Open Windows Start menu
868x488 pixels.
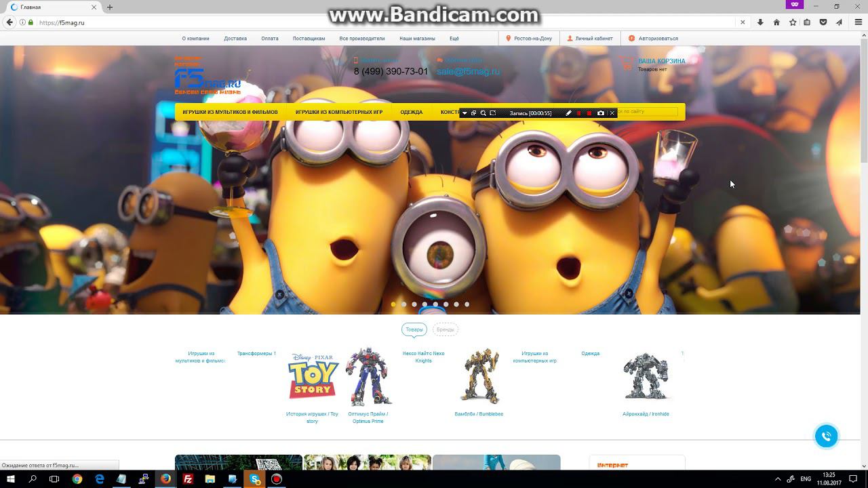(11, 479)
